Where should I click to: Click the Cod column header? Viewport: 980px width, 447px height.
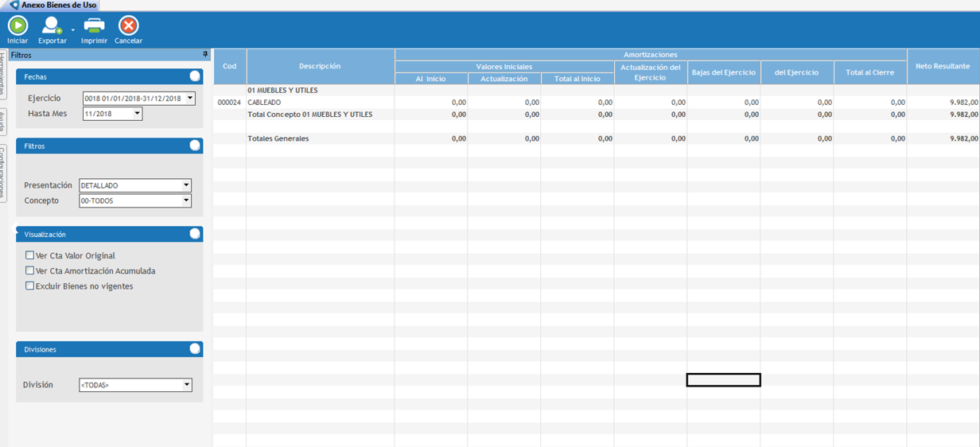point(230,66)
